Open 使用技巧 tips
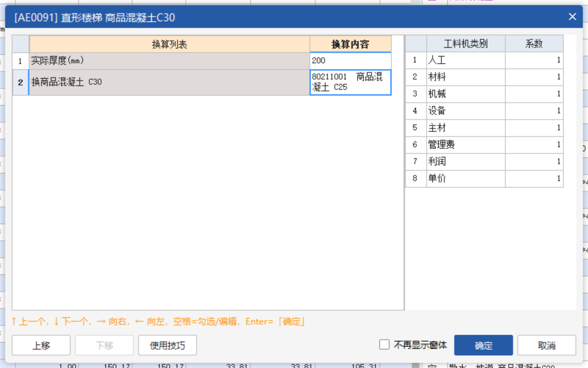Image resolution: width=588 pixels, height=368 pixels. point(168,345)
